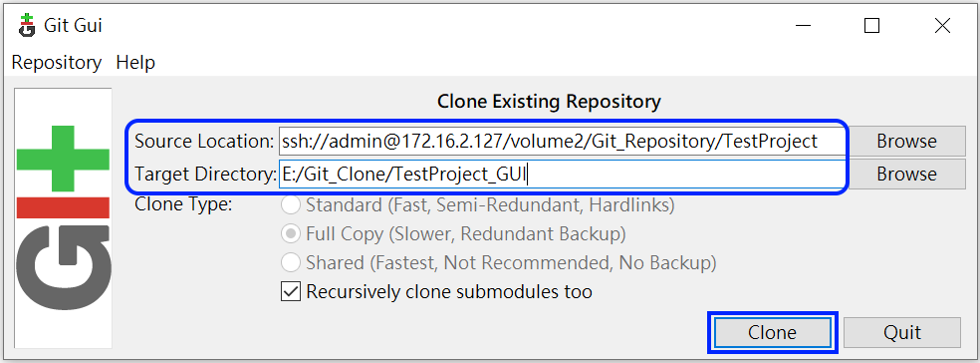Select the Standard clone type option
Image resolution: width=980 pixels, height=363 pixels.
click(290, 204)
